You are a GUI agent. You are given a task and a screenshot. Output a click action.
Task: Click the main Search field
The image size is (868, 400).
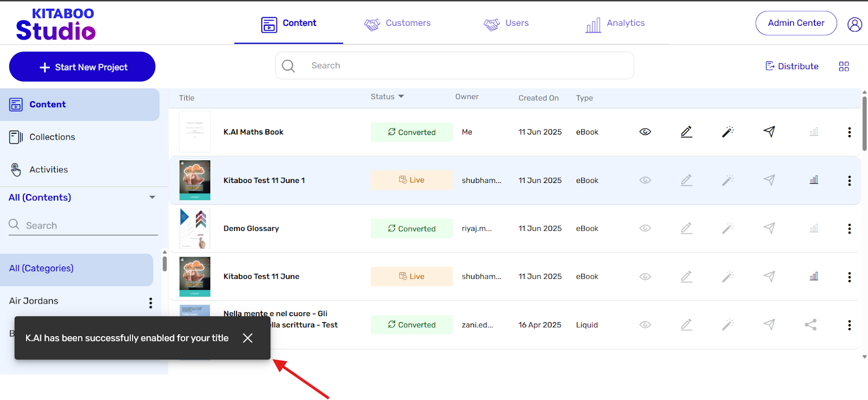[454, 65]
